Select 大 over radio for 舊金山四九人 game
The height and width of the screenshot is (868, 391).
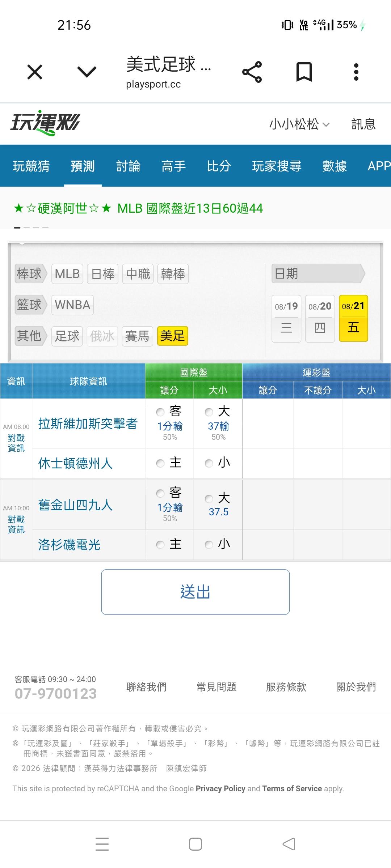click(209, 499)
